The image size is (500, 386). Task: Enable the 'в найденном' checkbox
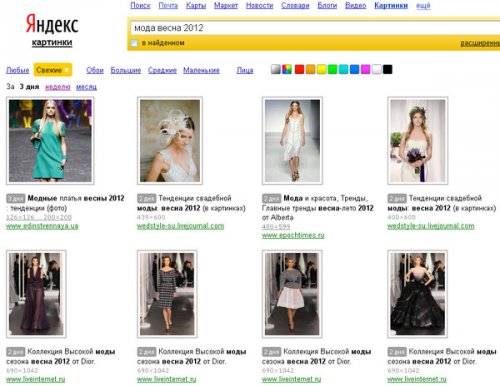[x=134, y=43]
